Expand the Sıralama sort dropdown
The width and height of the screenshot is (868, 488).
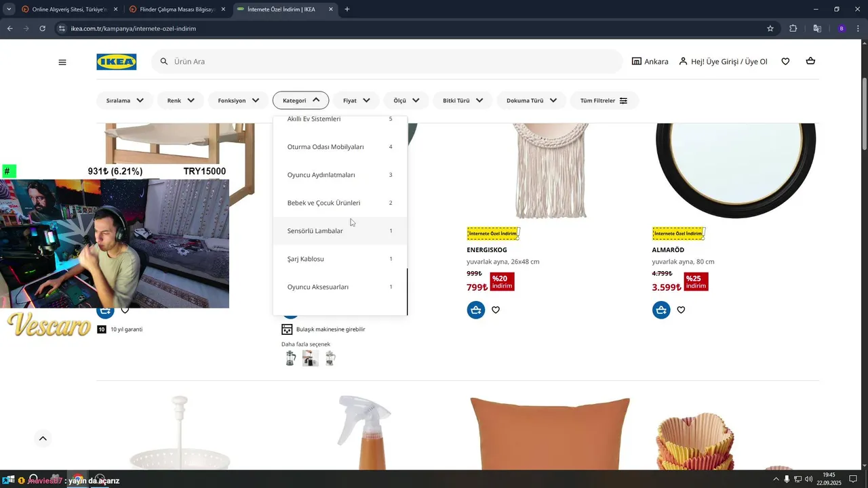click(125, 100)
